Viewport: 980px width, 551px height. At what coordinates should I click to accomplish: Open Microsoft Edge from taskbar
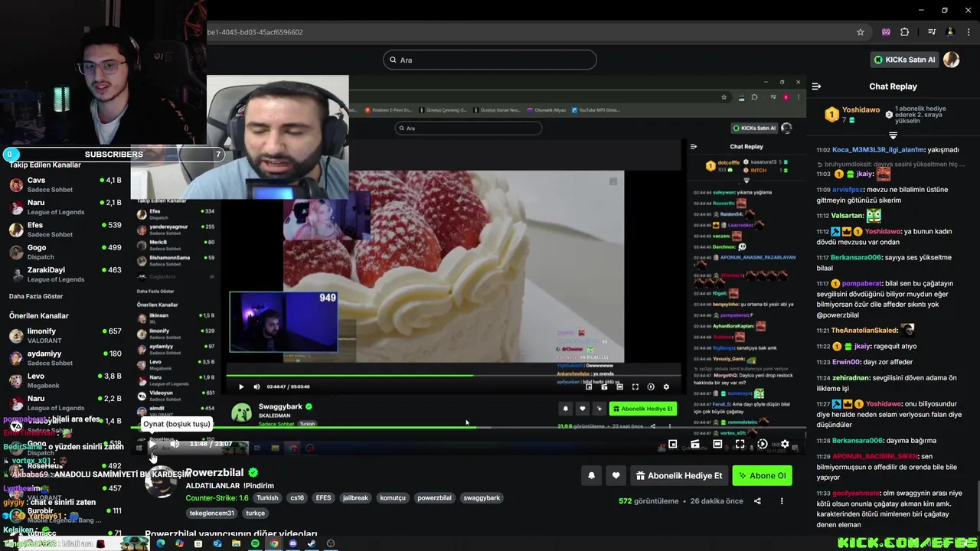click(x=161, y=543)
